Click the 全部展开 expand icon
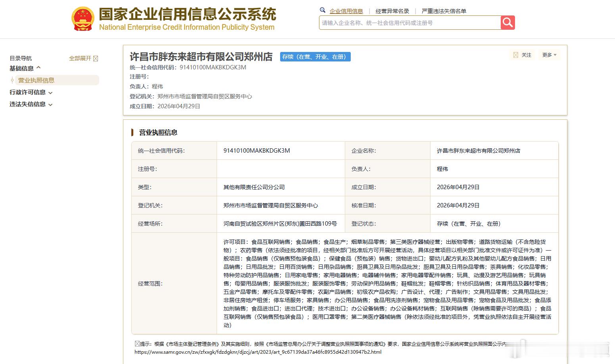The image size is (615, 364). pyautogui.click(x=96, y=59)
